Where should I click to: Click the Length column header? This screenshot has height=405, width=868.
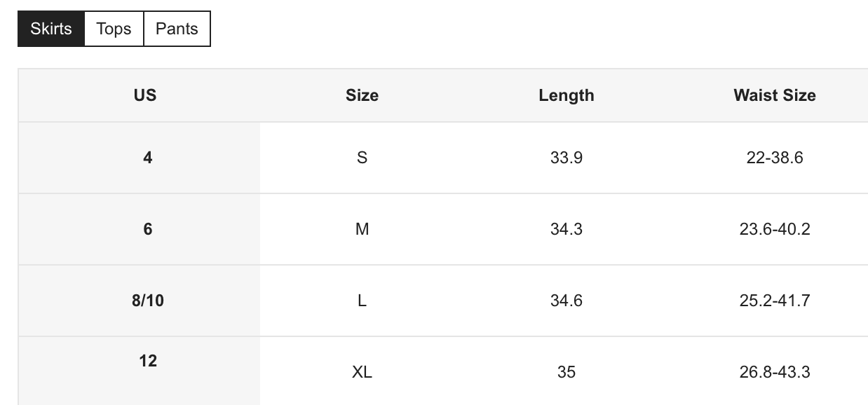tap(567, 95)
